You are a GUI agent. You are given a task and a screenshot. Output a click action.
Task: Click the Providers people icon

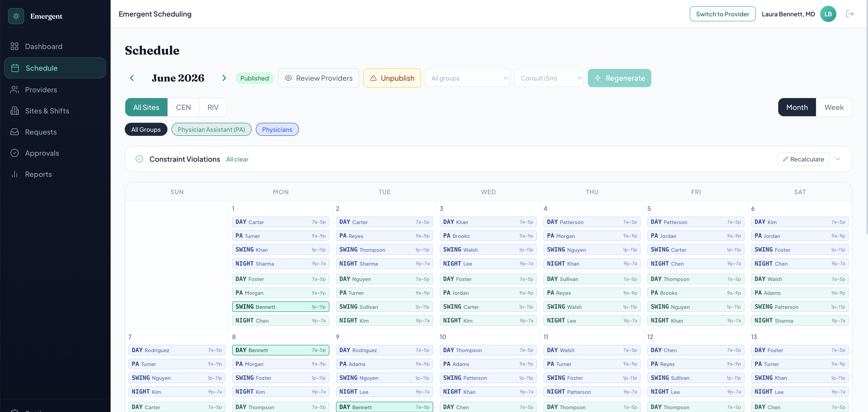point(15,89)
